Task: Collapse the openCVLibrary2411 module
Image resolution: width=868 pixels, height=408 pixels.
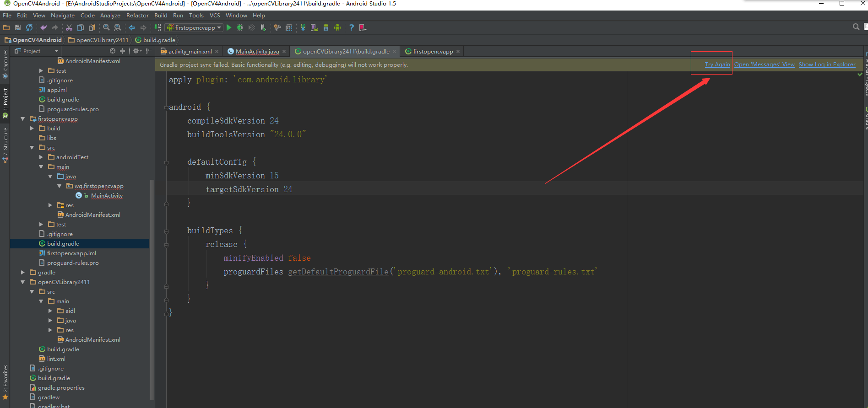Action: pos(22,282)
